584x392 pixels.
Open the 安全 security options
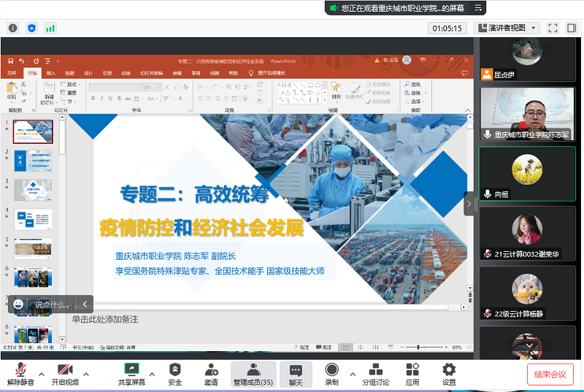[x=175, y=374]
